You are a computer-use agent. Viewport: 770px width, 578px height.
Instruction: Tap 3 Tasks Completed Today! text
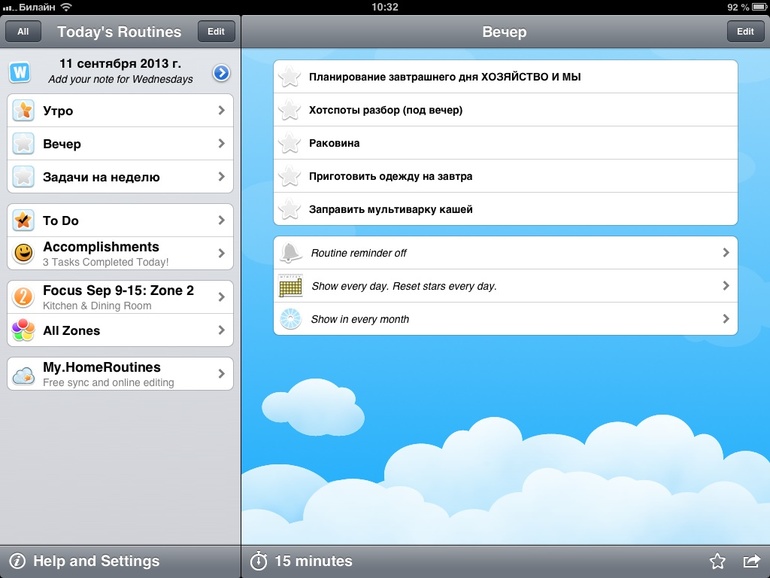(106, 262)
